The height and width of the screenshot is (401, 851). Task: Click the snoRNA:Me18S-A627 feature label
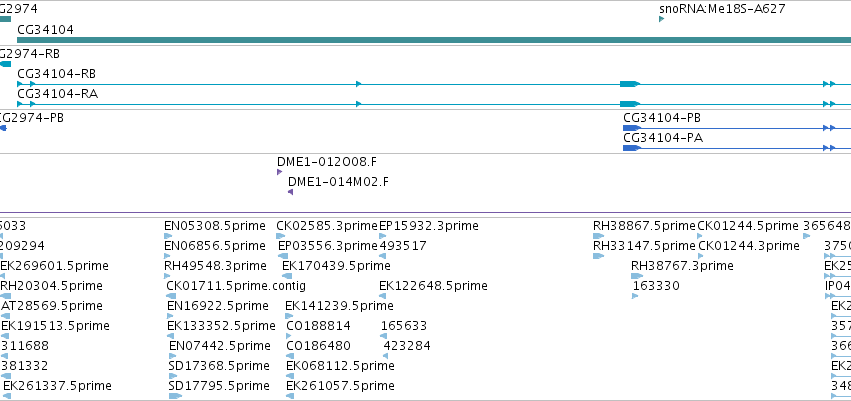click(x=722, y=9)
